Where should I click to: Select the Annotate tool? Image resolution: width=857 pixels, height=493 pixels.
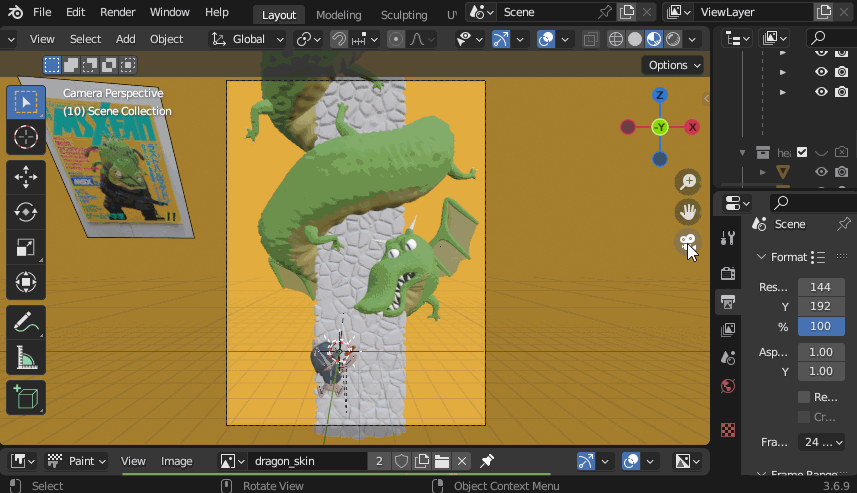[26, 323]
